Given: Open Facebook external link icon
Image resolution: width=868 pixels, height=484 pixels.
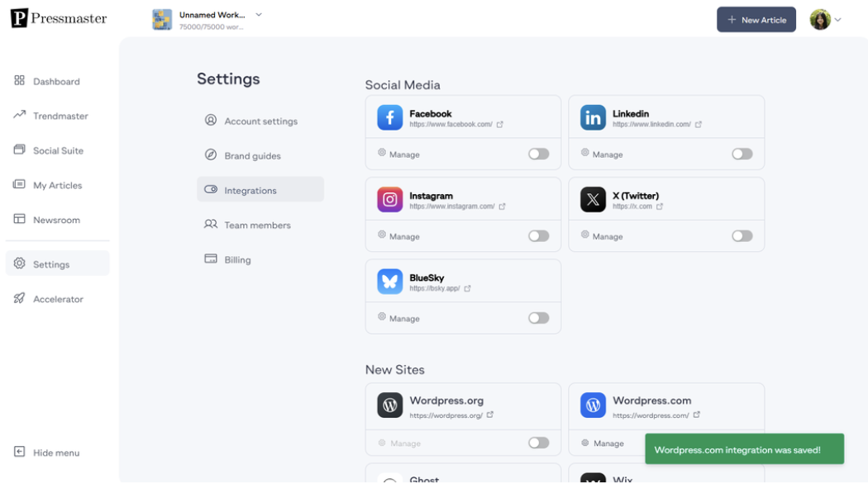Looking at the screenshot, I should tap(500, 125).
